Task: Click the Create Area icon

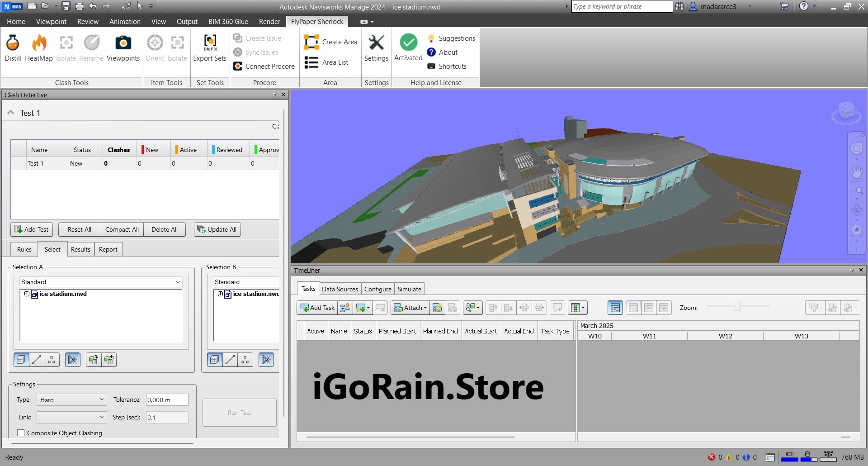Action: point(311,42)
